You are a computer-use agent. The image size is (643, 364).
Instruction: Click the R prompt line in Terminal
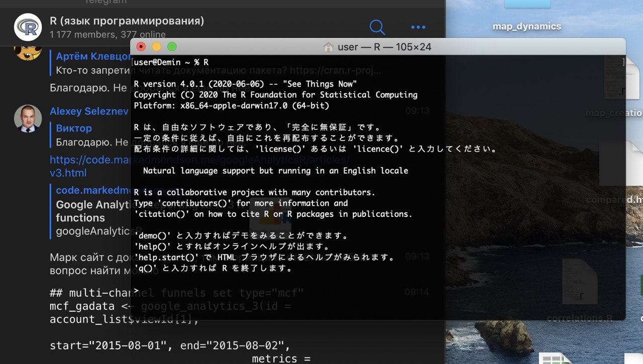coord(137,290)
